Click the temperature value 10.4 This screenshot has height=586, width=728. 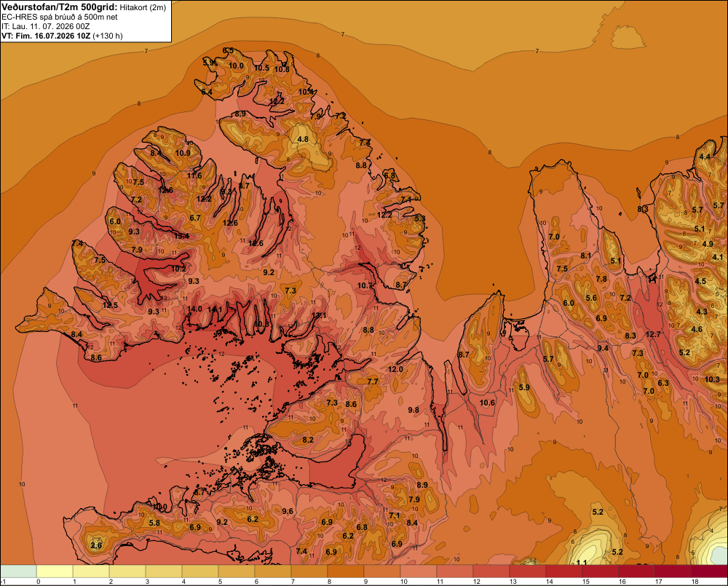pyautogui.click(x=306, y=92)
